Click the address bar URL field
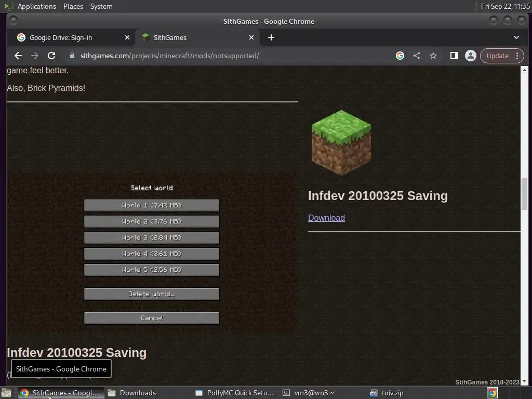The image size is (532, 399). pos(231,56)
